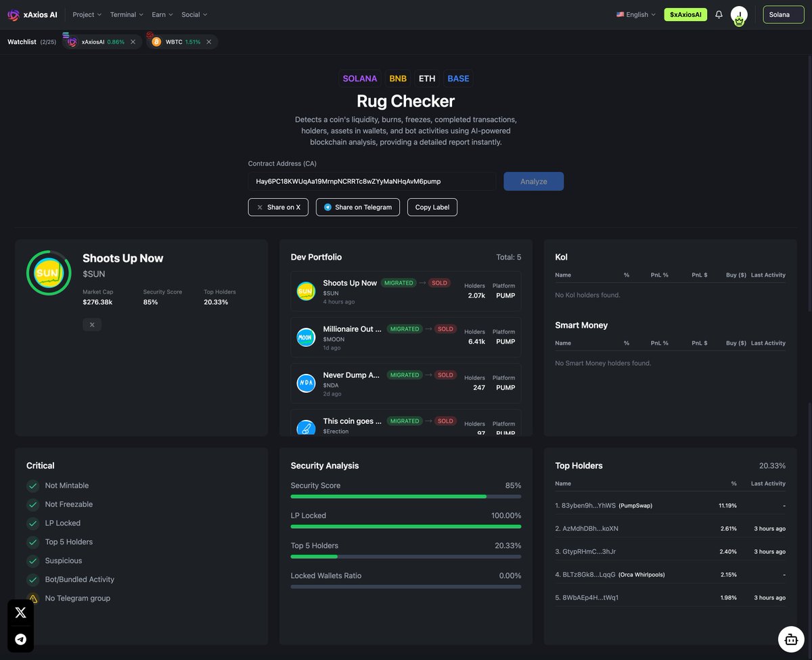Open the notifications bell

tap(719, 14)
